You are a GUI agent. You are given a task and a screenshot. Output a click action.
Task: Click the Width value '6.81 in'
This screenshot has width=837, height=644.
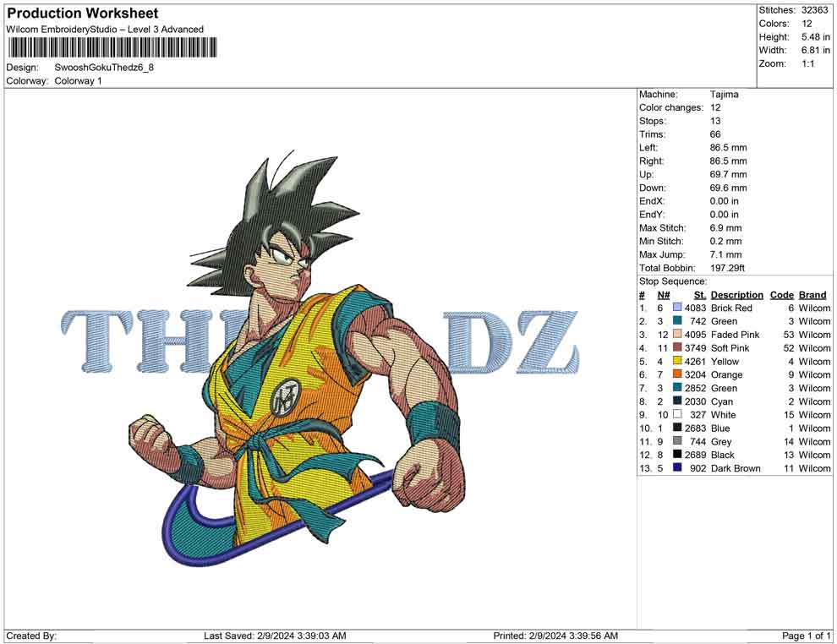click(x=815, y=50)
